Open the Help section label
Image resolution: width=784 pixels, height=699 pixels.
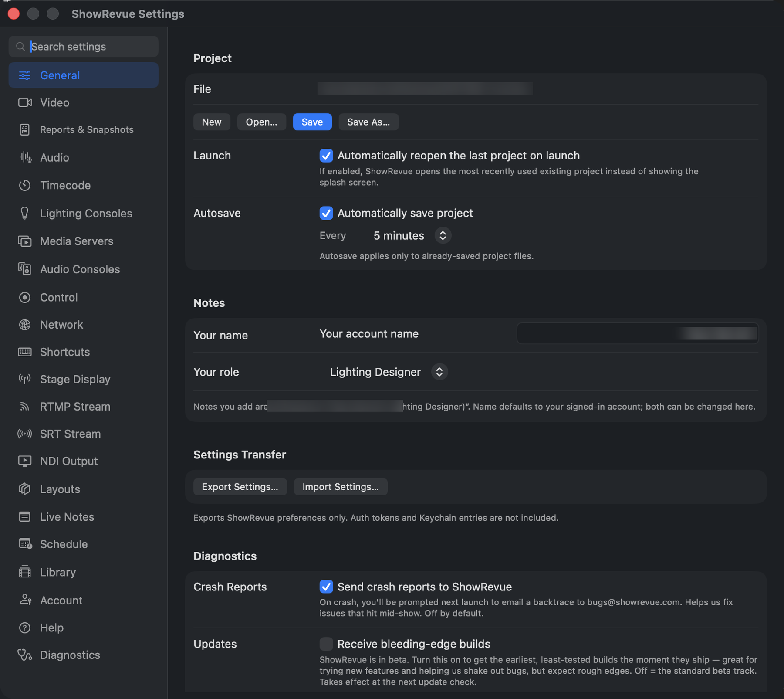coord(52,628)
